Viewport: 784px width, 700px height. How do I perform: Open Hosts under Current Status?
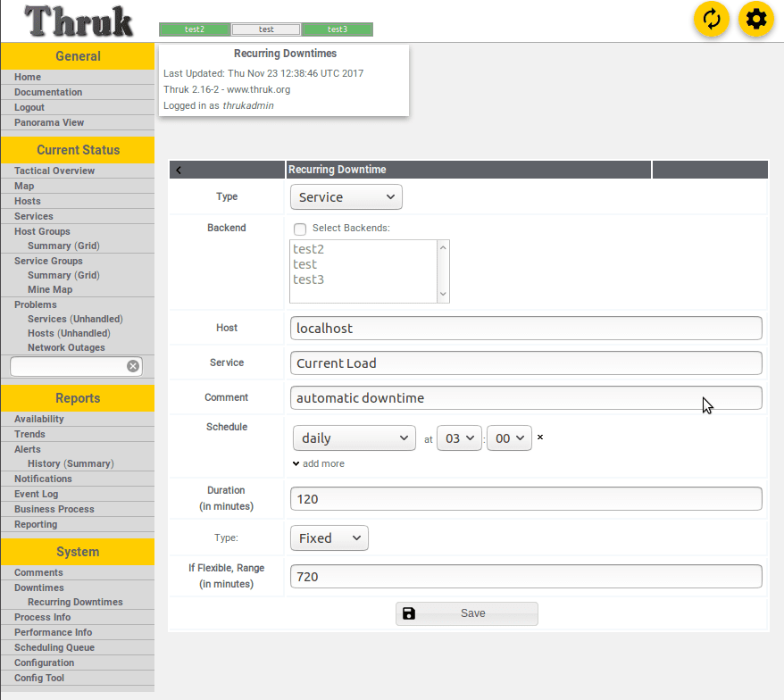coord(27,201)
